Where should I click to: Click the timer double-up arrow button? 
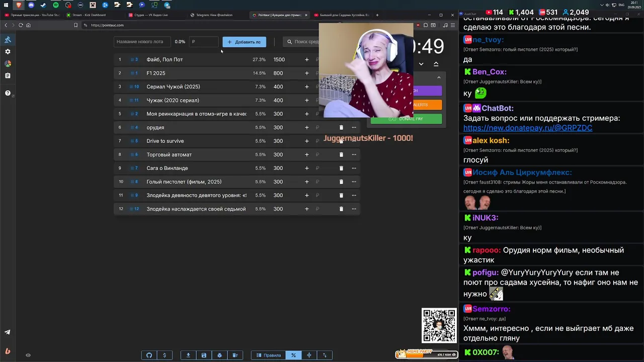(x=436, y=64)
